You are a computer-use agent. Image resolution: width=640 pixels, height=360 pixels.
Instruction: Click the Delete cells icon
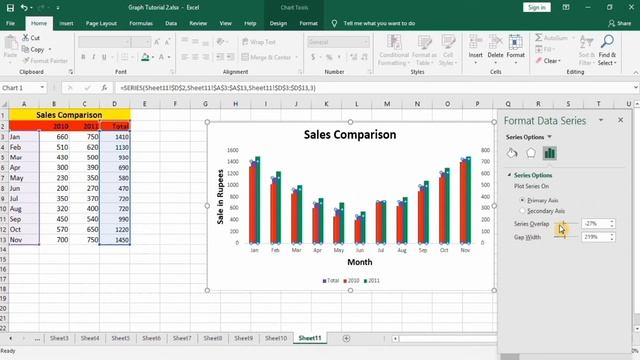(x=495, y=42)
